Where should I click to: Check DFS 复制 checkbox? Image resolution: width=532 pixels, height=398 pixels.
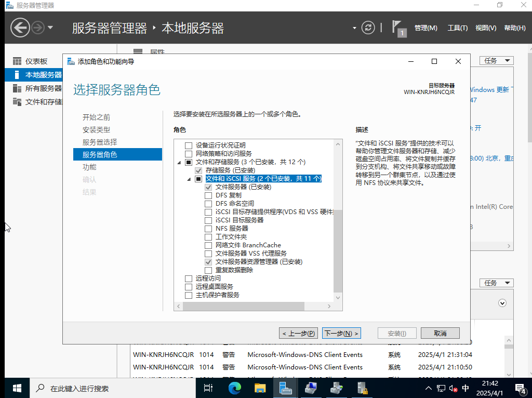point(208,195)
